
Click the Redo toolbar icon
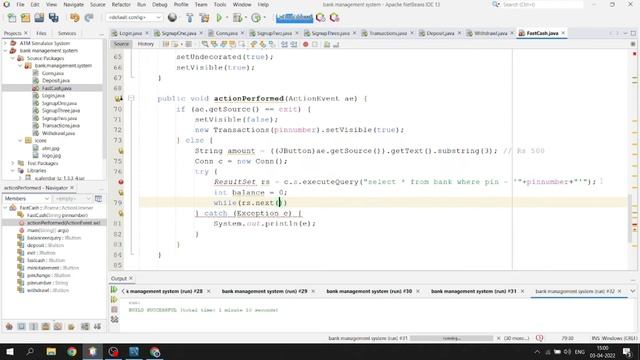click(89, 18)
